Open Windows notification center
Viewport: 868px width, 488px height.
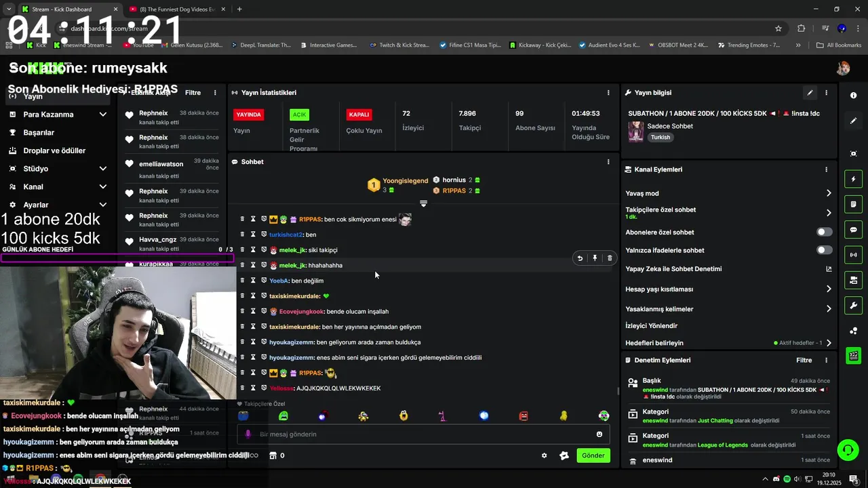point(853,479)
